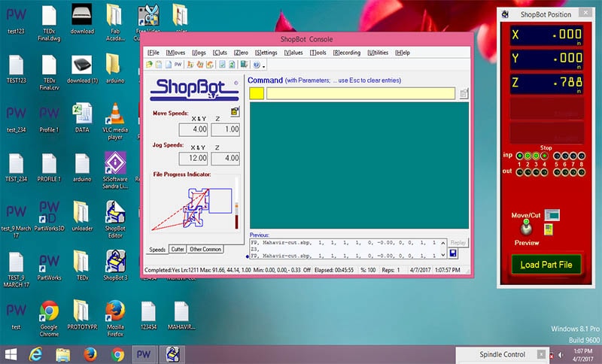602x364 pixels.
Task: Open the [V]alues menu
Action: 293,53
